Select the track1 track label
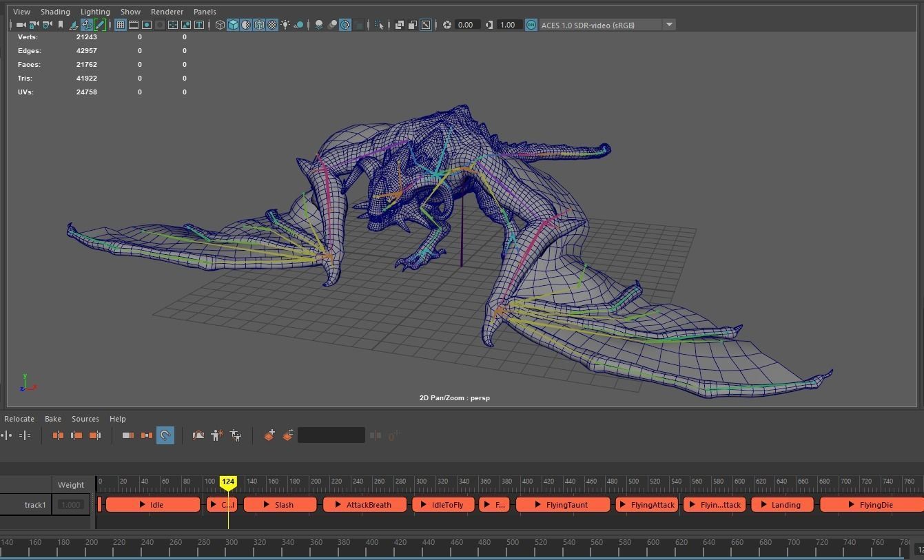924x560 pixels. (x=34, y=505)
